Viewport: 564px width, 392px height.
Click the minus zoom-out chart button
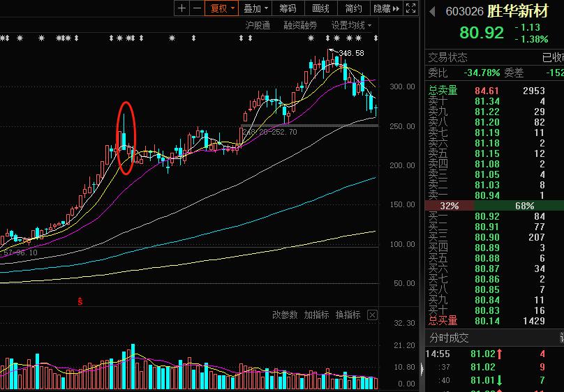point(197,8)
